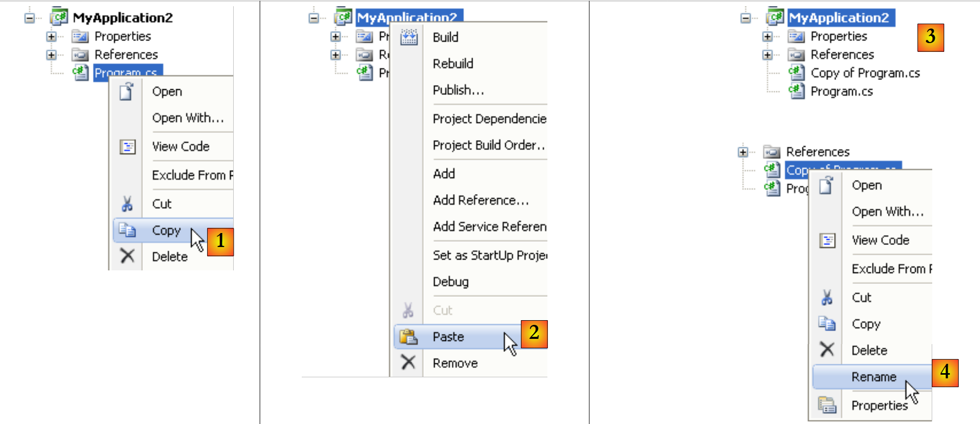The height and width of the screenshot is (424, 980).
Task: Click the Paste clipboard icon
Action: (x=409, y=337)
